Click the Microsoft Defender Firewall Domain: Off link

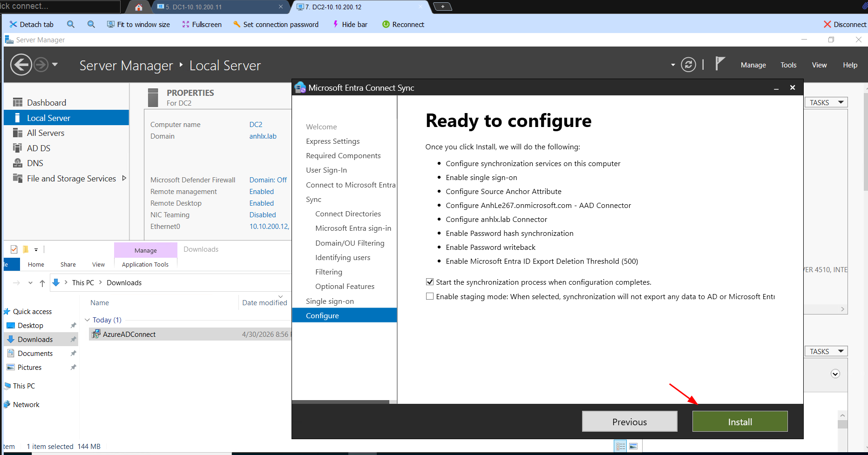coord(268,180)
